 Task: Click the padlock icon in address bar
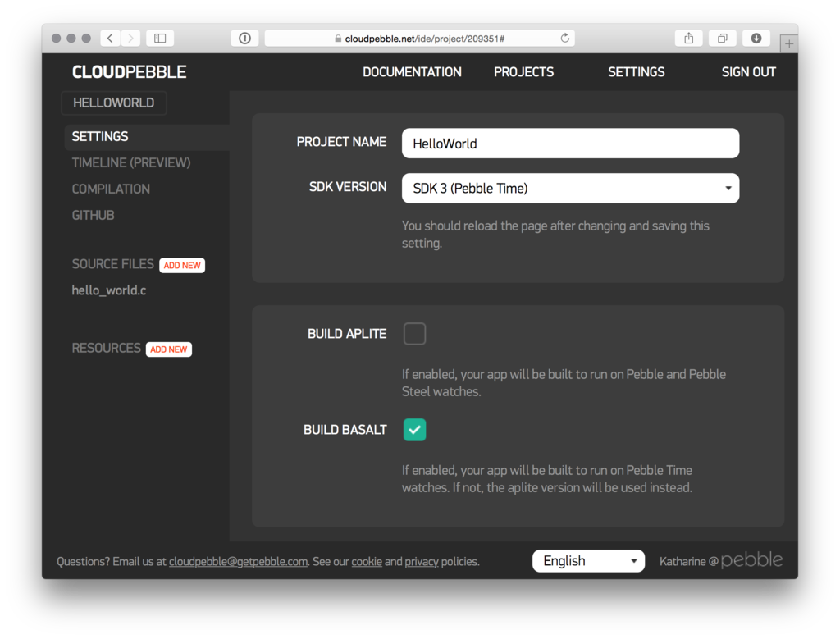coord(338,39)
